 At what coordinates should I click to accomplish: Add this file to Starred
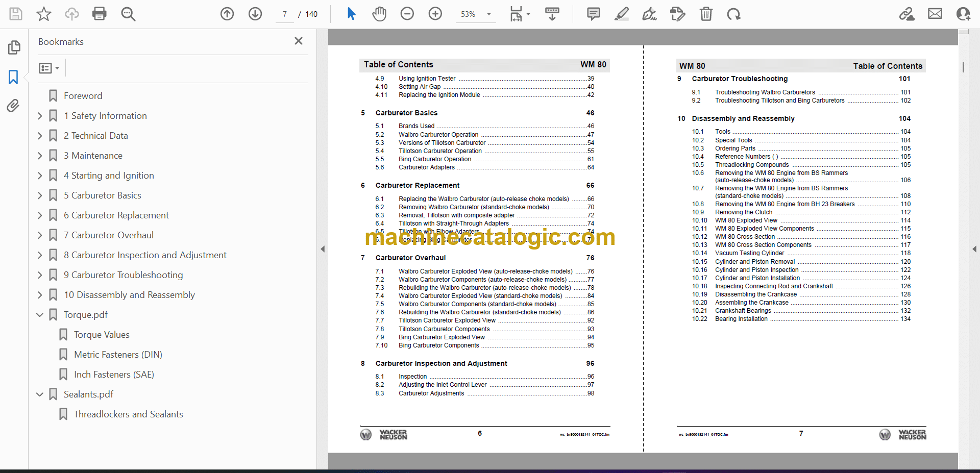click(x=44, y=14)
